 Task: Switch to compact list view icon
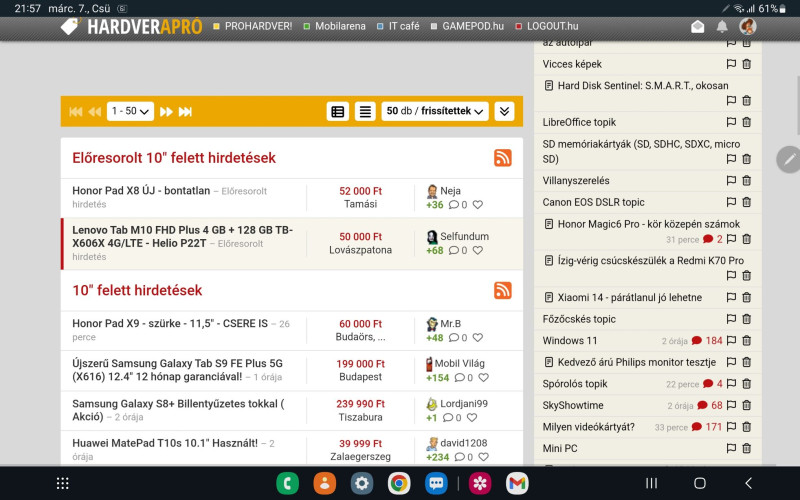[365, 111]
